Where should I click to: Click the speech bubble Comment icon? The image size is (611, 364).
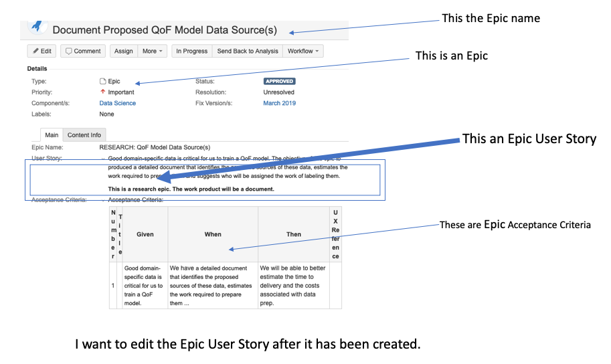[68, 51]
